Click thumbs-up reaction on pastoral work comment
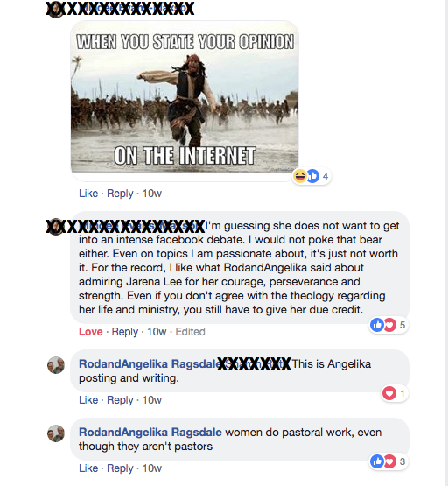 pyautogui.click(x=377, y=461)
